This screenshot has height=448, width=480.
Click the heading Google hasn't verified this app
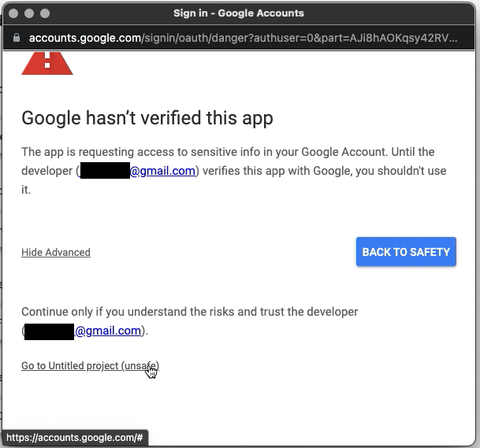pos(147,119)
